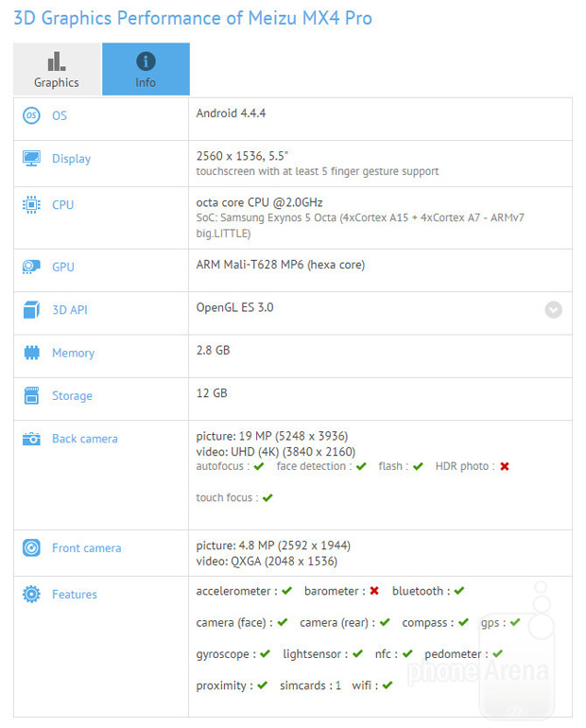This screenshot has width=586, height=728.
Task: Click the Features gear icon
Action: [x=32, y=594]
